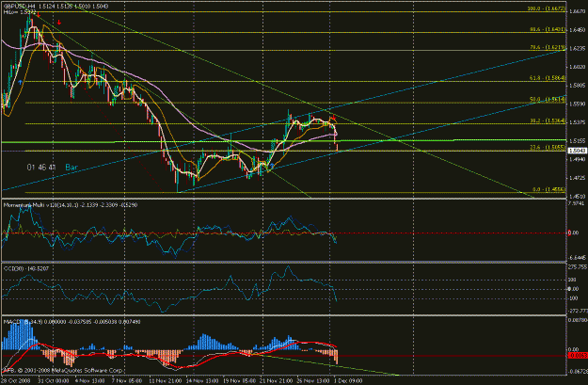Select the blue up arrow near the 21 Nov low
Image resolution: width=588 pixels, height=385 pixels.
(272, 166)
